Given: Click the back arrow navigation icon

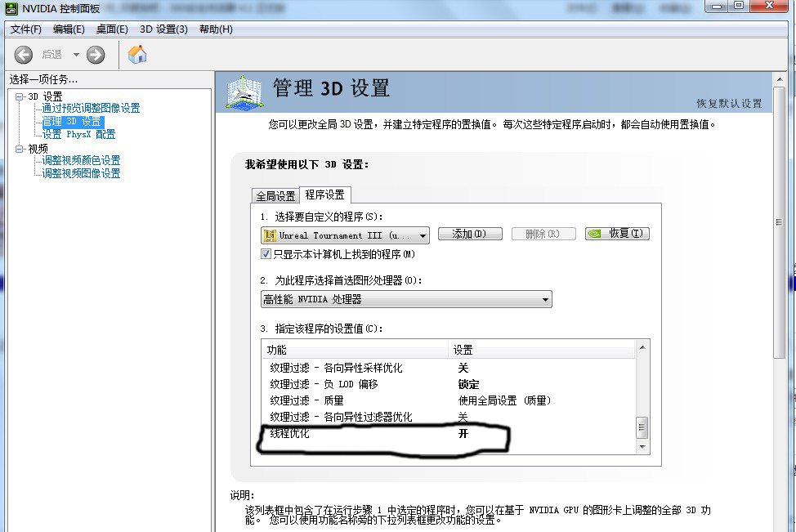Looking at the screenshot, I should (24, 55).
